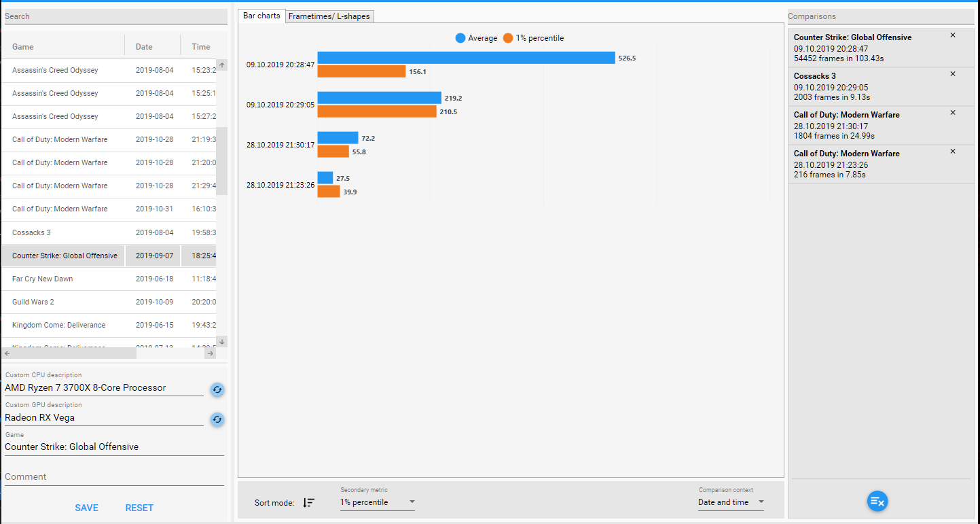Click the 72.2 average bar
980x524 pixels.
pyautogui.click(x=338, y=138)
